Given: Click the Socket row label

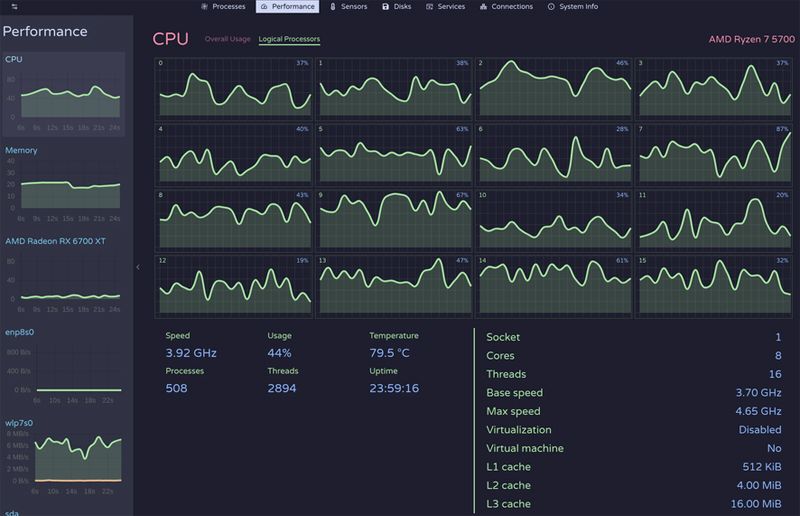Looking at the screenshot, I should 503,337.
